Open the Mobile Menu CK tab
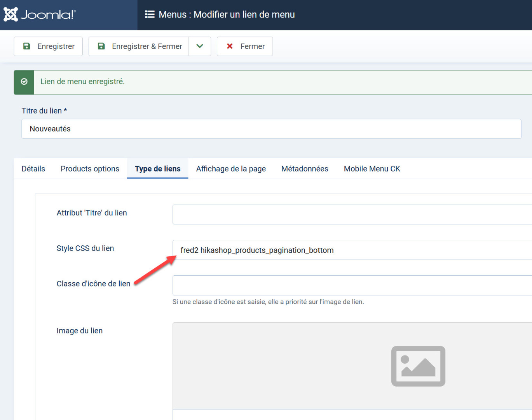The width and height of the screenshot is (532, 420). coord(372,169)
